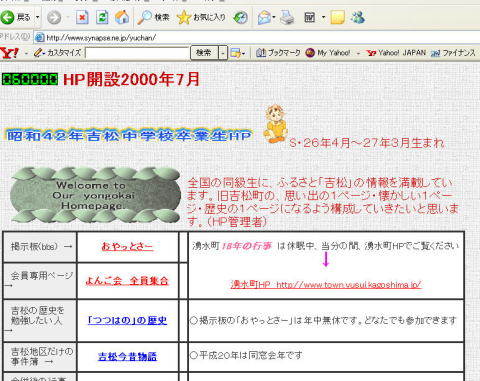Expand the Yahoo search button dropdown arrow

click(223, 53)
